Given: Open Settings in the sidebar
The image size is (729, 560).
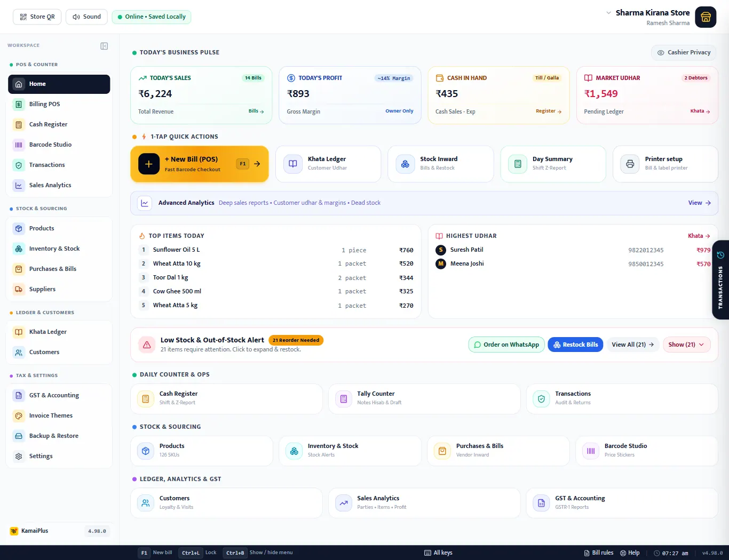Looking at the screenshot, I should click(59, 456).
